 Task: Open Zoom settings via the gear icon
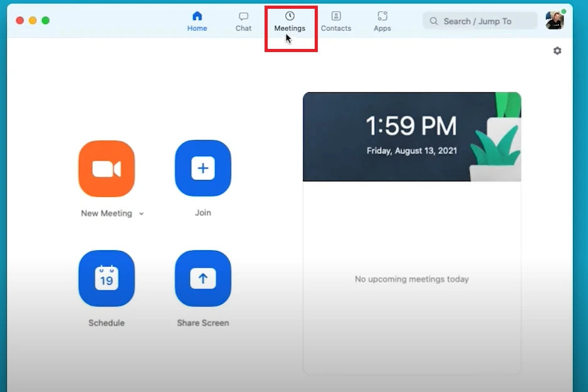click(x=557, y=51)
